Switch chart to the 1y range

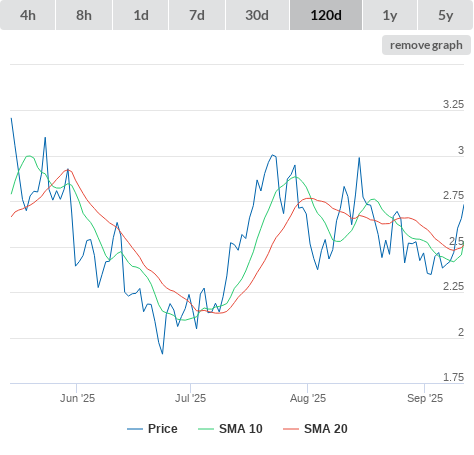[x=390, y=15]
